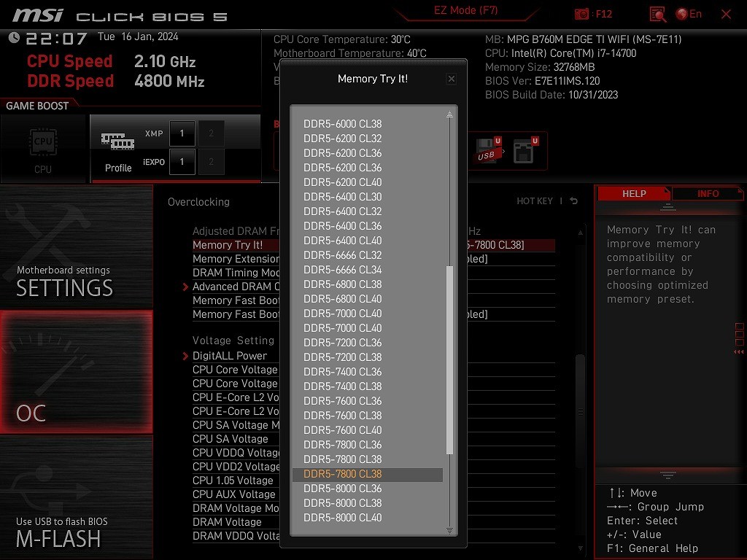This screenshot has height=560, width=747.
Task: Open the BIOS search magnifier icon
Action: [657, 15]
